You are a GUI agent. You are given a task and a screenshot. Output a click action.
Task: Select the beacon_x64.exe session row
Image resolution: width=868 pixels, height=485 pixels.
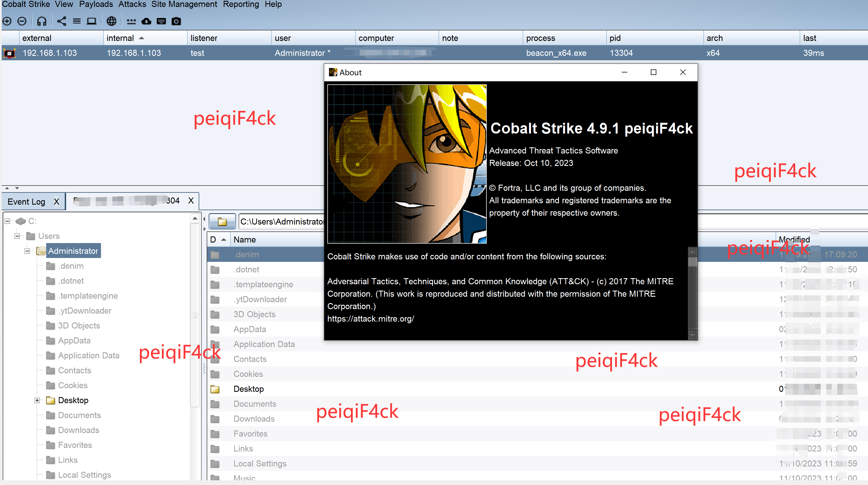(x=435, y=53)
